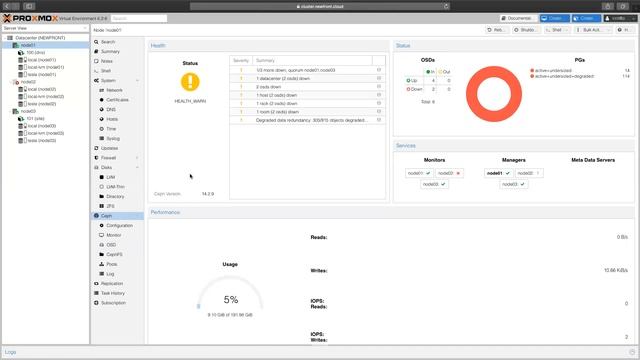
Task: Open the Bulk Actions dropdown
Action: click(x=593, y=30)
